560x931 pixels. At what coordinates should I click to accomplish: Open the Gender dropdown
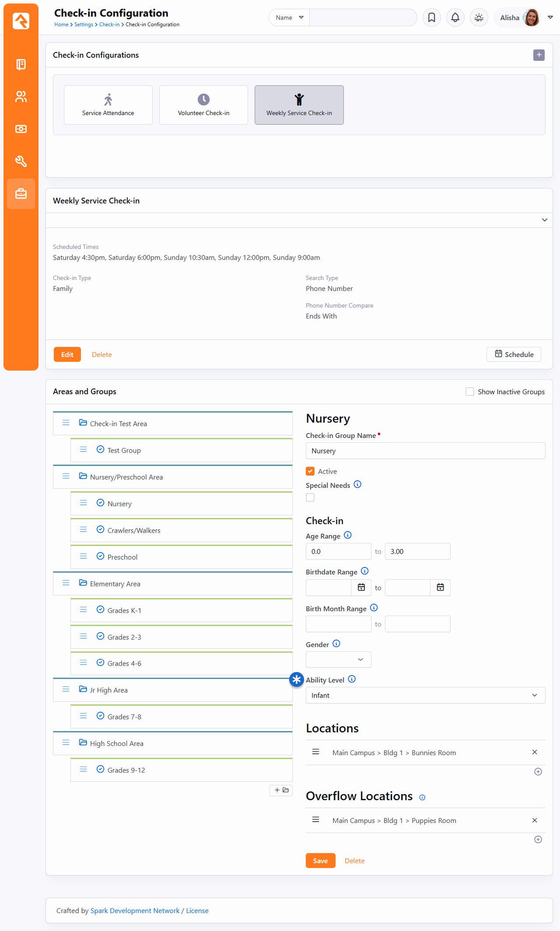[x=338, y=659]
